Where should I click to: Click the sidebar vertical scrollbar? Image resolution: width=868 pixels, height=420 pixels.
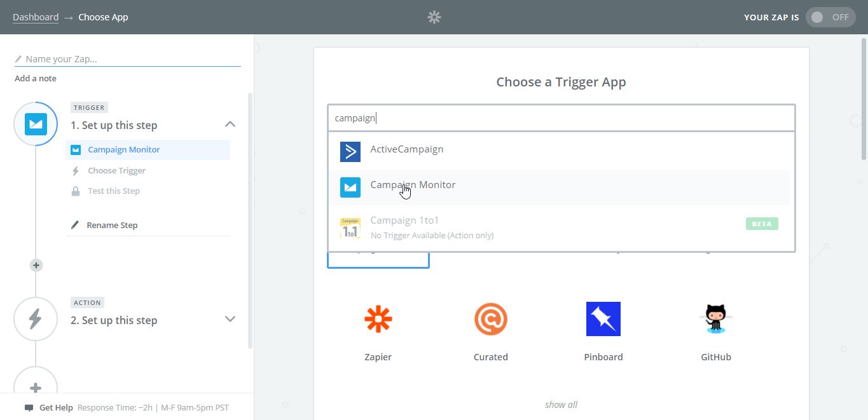[x=250, y=220]
